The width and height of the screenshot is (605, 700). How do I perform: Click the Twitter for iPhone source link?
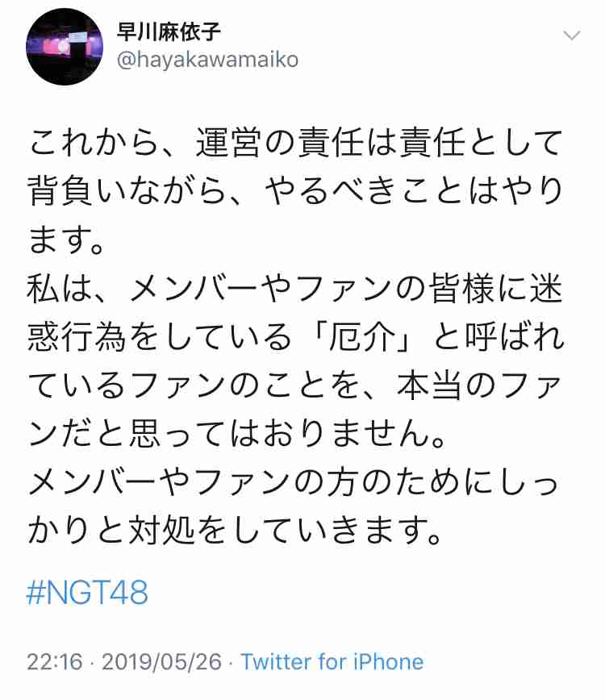(332, 661)
